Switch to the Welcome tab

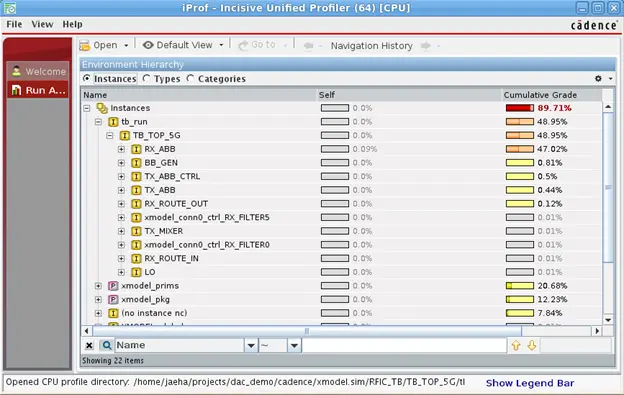pyautogui.click(x=38, y=71)
